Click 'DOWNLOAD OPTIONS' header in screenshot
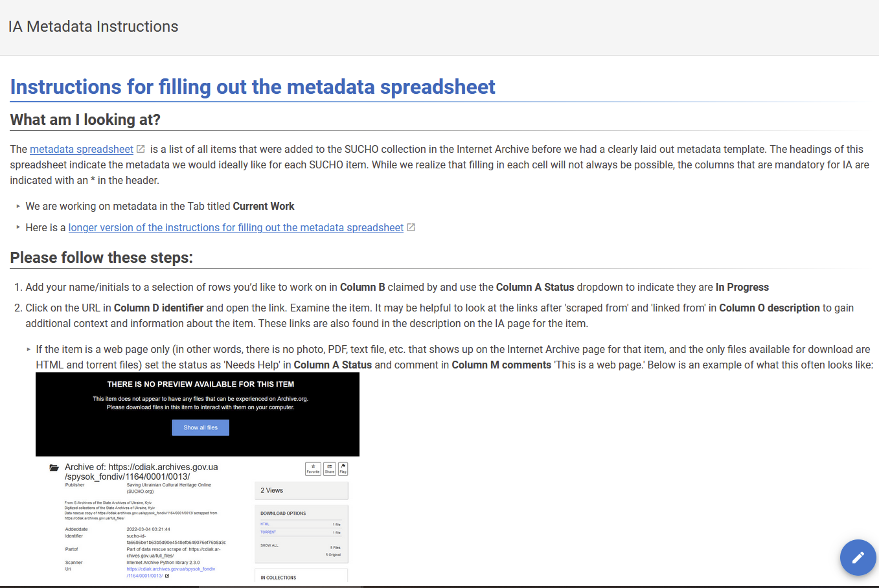Viewport: 879px width, 588px height. point(283,513)
